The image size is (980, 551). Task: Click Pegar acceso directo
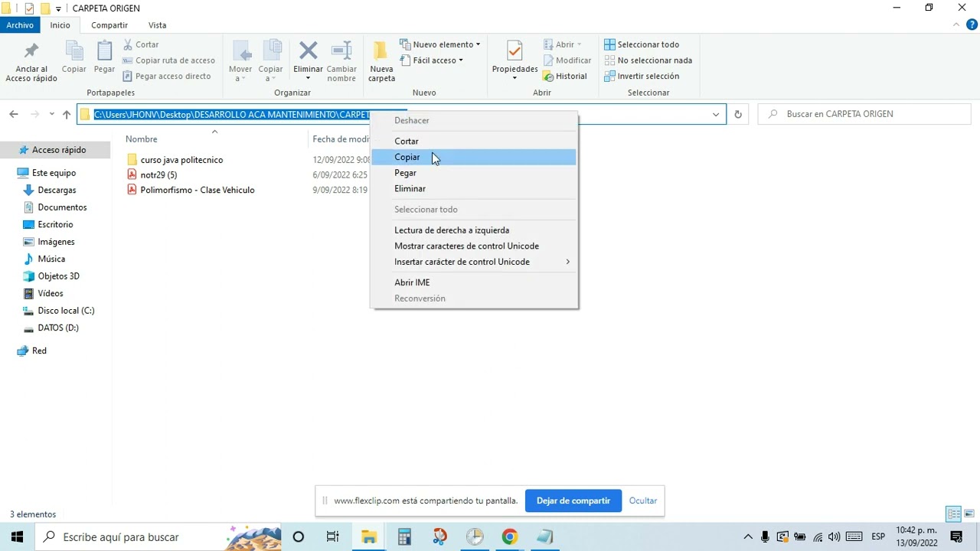click(166, 76)
